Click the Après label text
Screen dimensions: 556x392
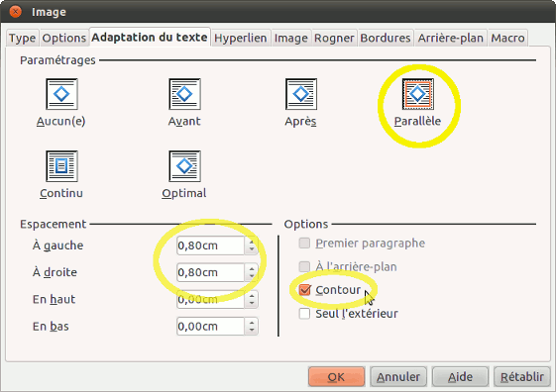pos(300,122)
